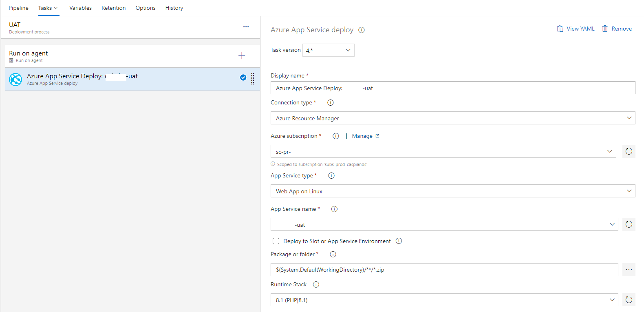644x312 pixels.
Task: Select Azure App Service Deploy task row
Action: [132, 79]
